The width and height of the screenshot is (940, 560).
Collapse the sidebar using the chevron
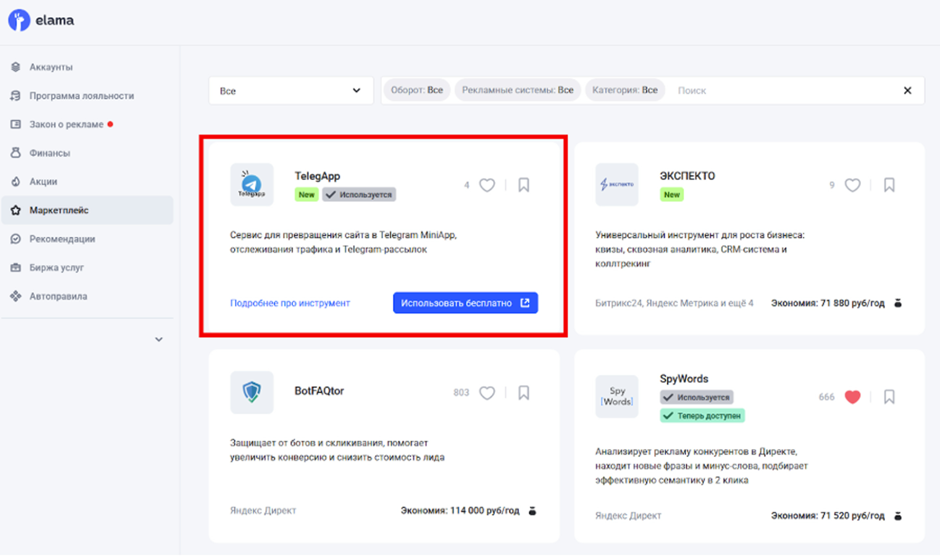[x=159, y=339]
